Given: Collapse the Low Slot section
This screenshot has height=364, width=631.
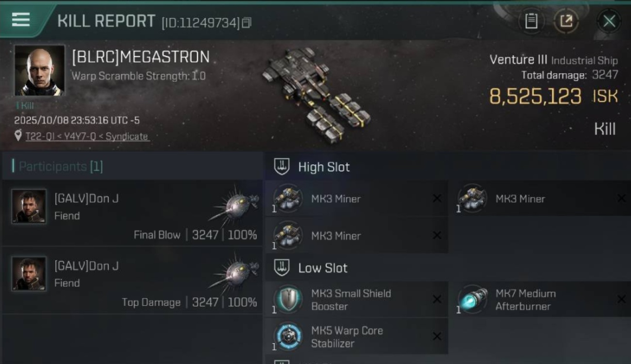Looking at the screenshot, I should point(282,268).
